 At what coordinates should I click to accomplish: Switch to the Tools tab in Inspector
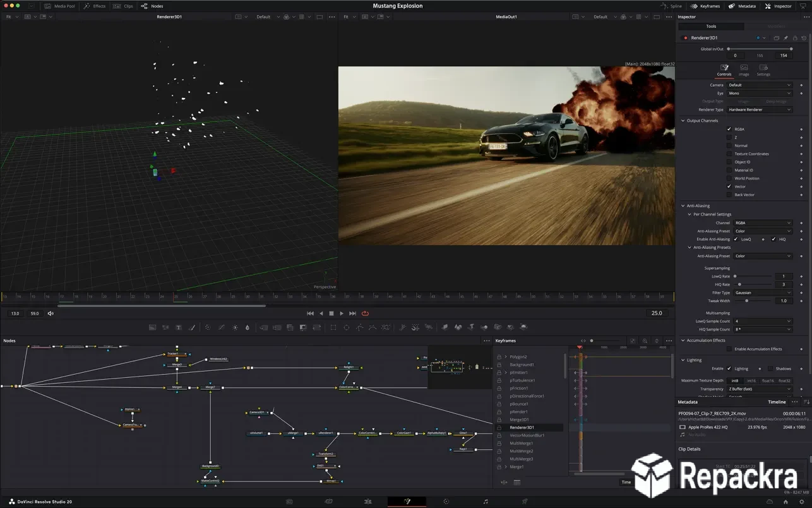711,27
